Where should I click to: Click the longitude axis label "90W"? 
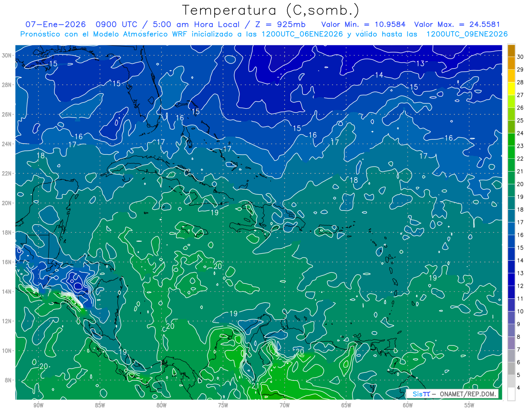point(38,405)
